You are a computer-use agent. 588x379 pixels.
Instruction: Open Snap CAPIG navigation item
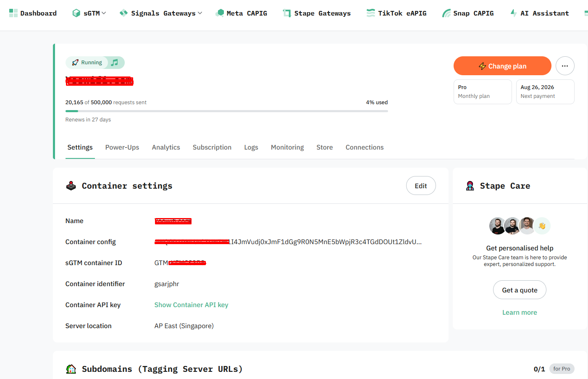(468, 13)
